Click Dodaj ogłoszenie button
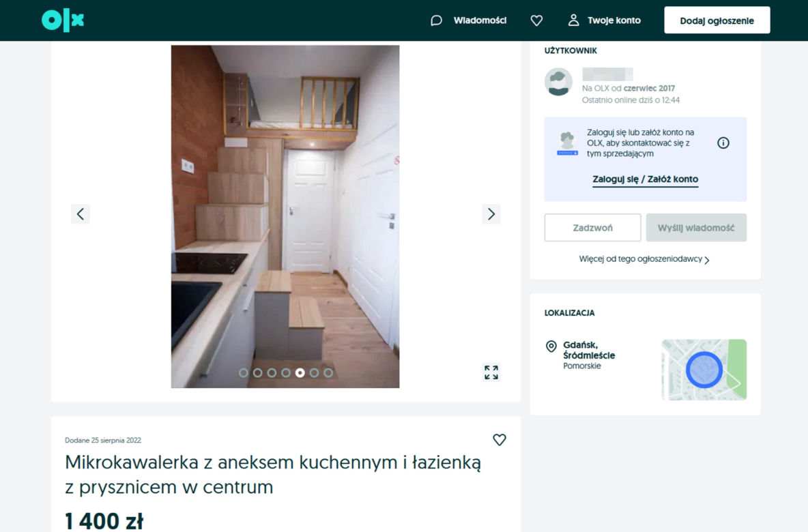808x532 pixels. [717, 20]
